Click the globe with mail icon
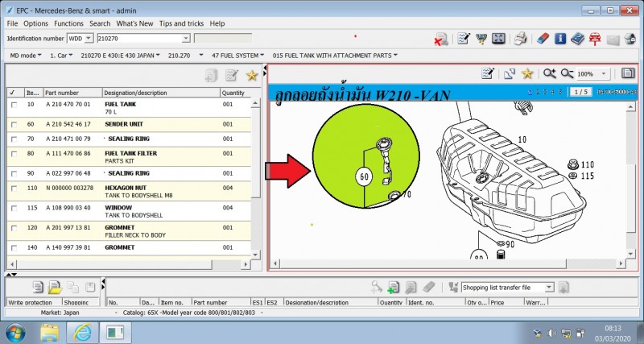This screenshot has height=344, width=644. point(630,39)
